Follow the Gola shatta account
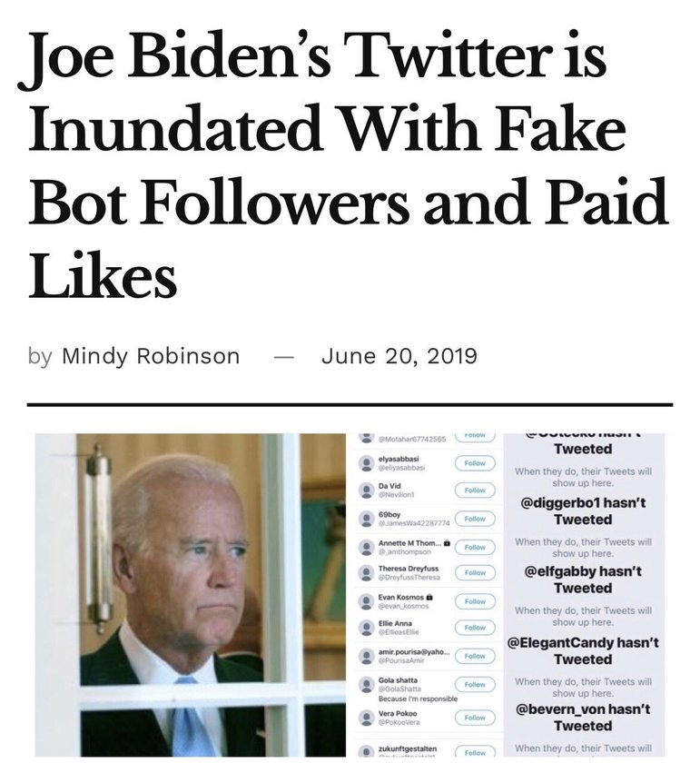This screenshot has height=763, width=700. pos(475,684)
